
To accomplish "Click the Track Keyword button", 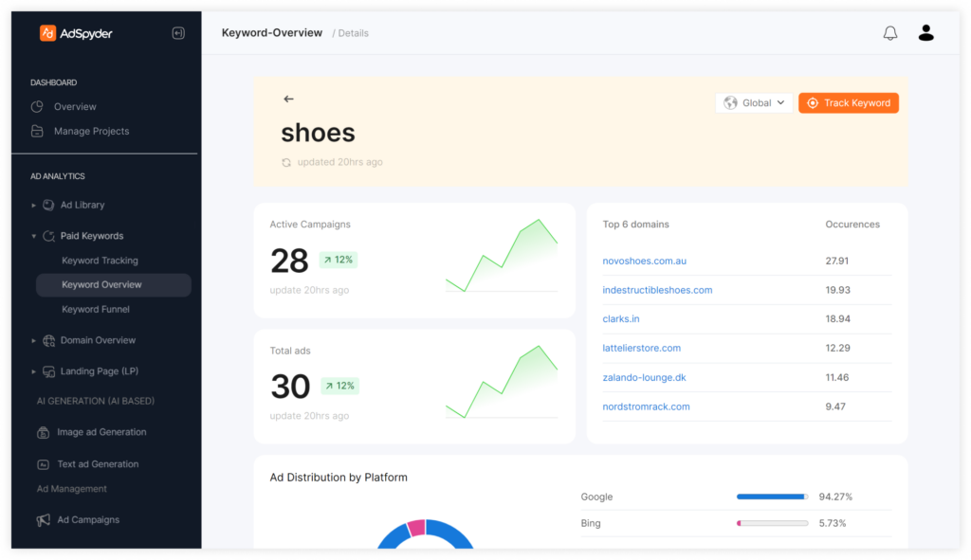I will coord(849,102).
